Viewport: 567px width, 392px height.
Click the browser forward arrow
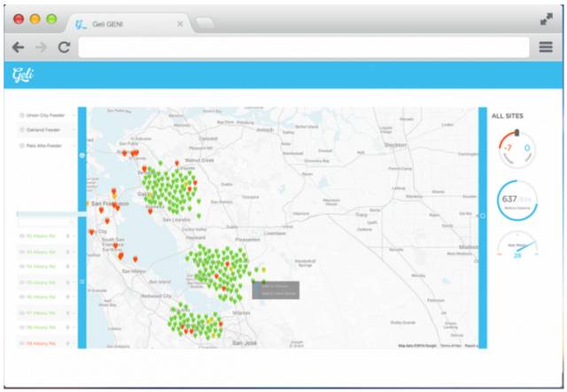tap(41, 47)
